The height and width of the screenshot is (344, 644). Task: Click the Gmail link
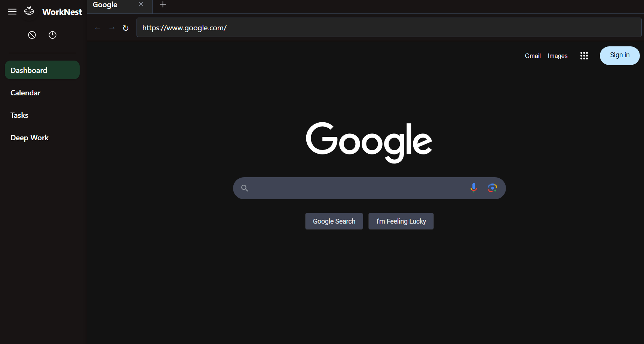click(x=533, y=56)
